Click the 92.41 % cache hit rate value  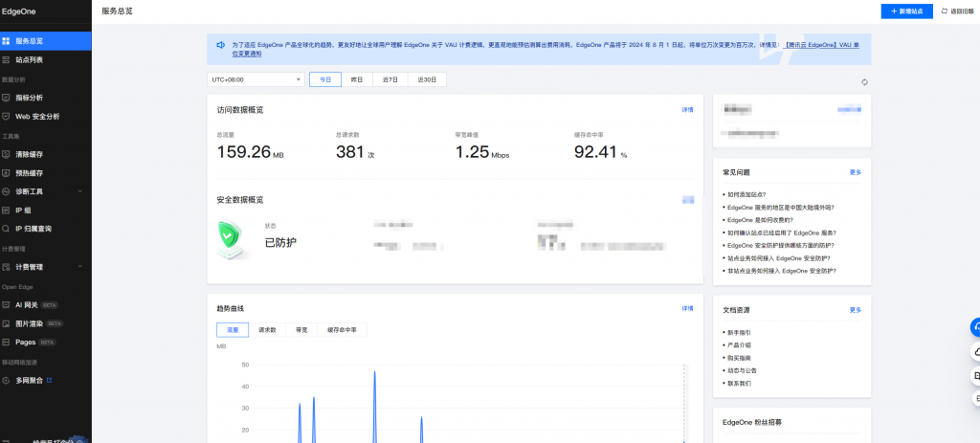[x=601, y=152]
